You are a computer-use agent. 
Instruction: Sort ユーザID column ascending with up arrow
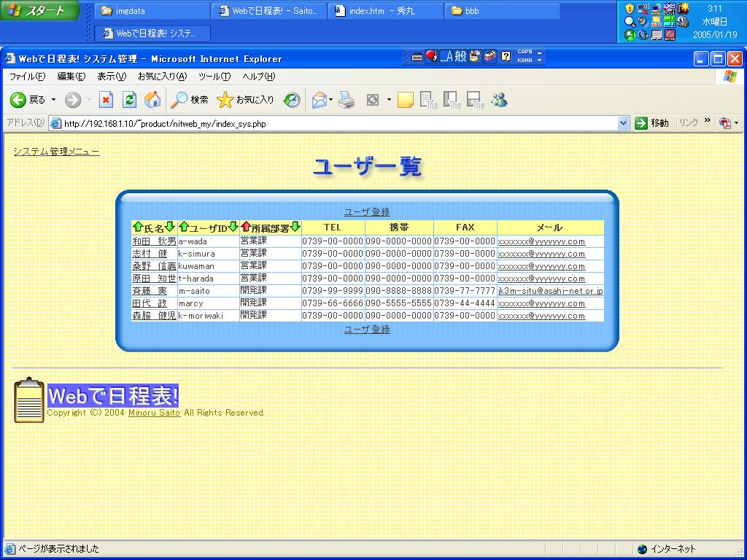184,227
